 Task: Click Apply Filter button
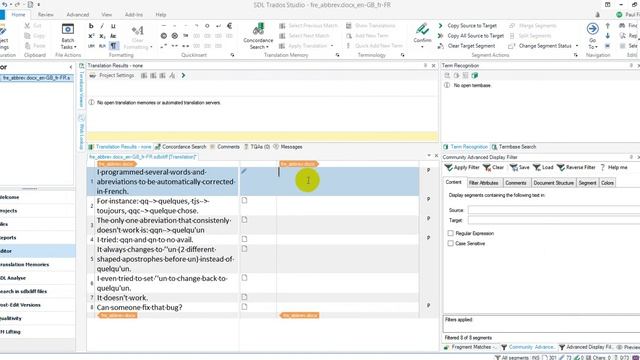coord(462,167)
